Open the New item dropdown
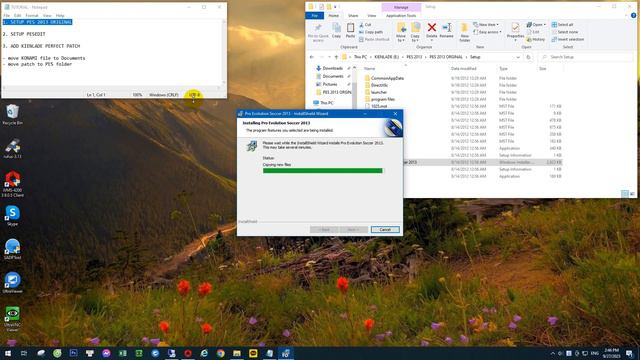Screen dimensions: 640x360 coord(486,24)
